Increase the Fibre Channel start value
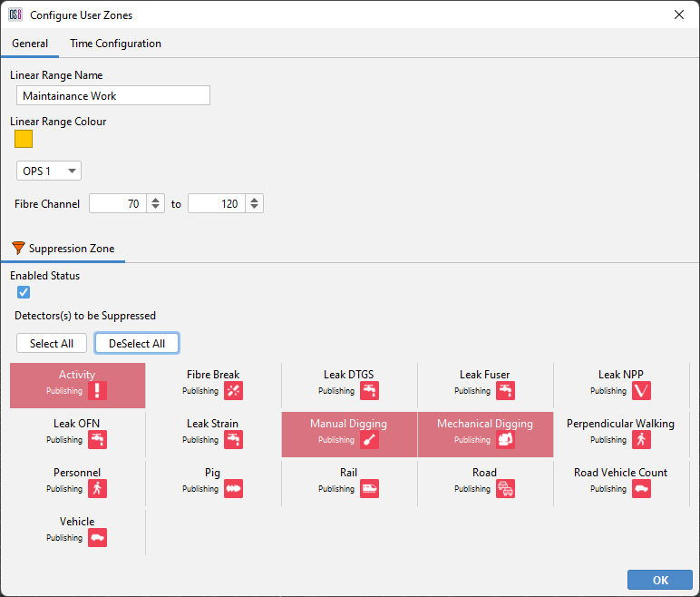 click(x=156, y=200)
